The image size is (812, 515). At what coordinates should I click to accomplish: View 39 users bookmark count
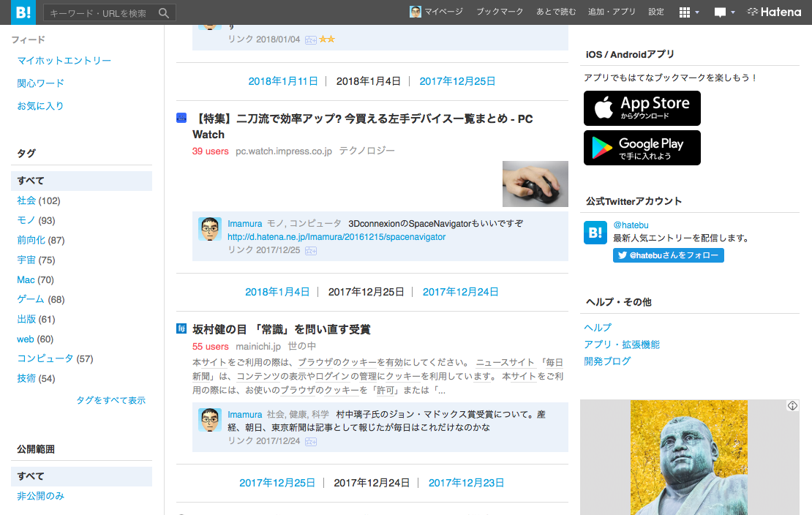210,151
